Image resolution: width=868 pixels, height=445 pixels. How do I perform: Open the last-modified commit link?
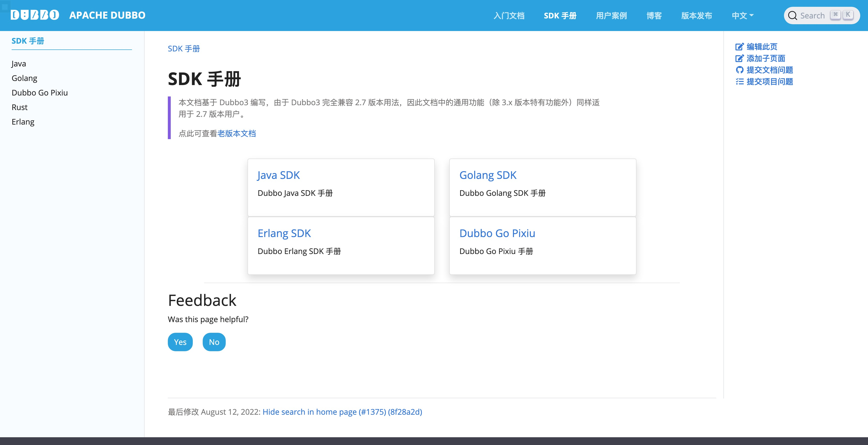click(x=342, y=412)
